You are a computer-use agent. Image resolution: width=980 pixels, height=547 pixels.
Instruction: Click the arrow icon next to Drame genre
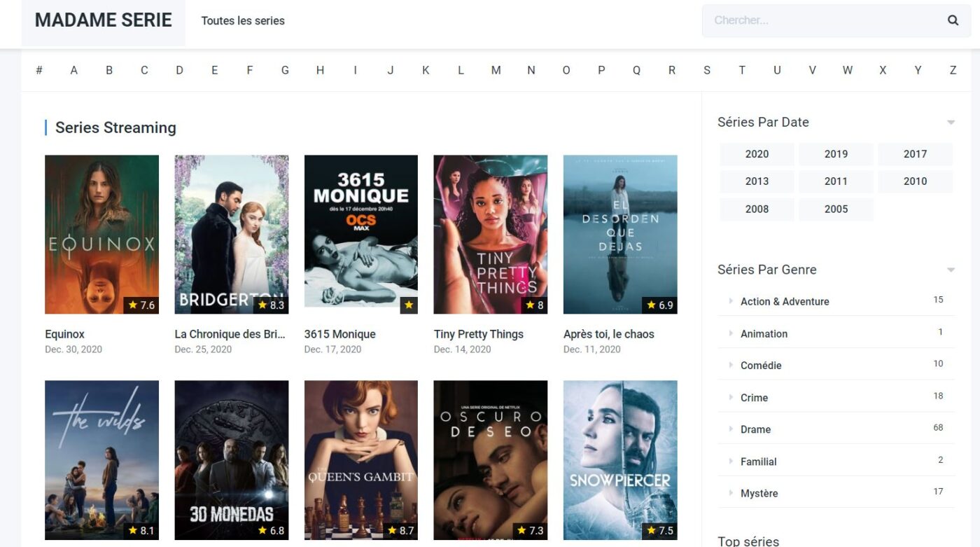[x=731, y=429]
